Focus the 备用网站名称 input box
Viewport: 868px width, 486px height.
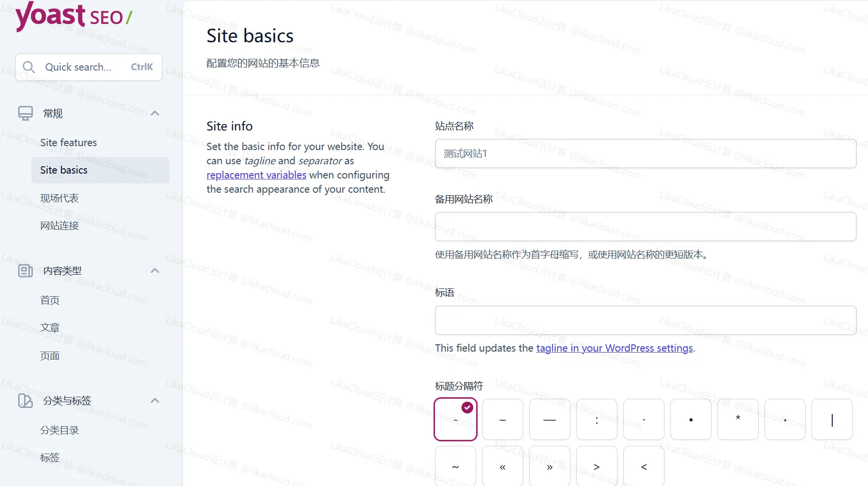[645, 227]
